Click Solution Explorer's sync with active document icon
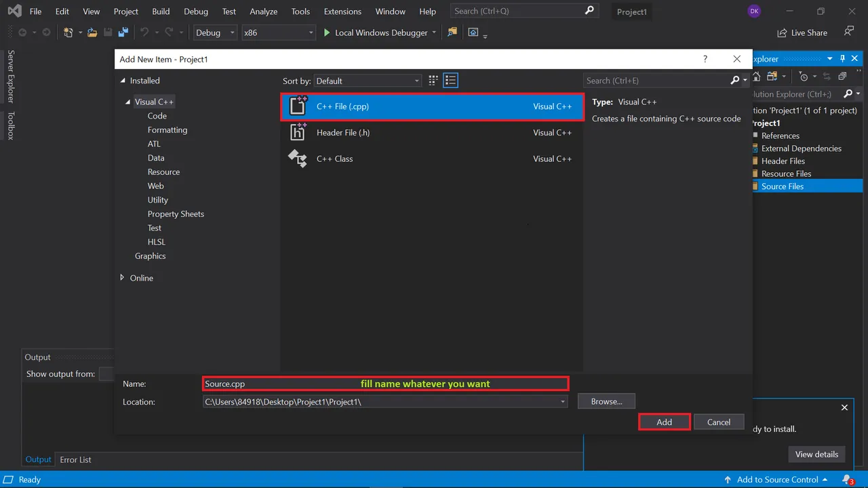 [x=827, y=77]
